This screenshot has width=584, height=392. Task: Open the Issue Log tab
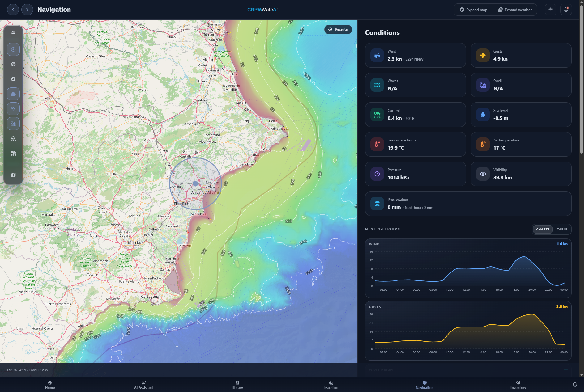331,385
